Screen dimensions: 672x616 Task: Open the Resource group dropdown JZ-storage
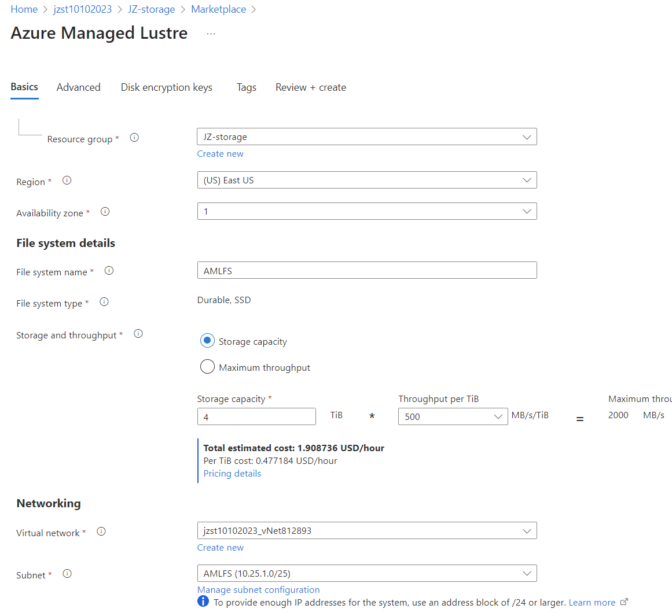click(x=367, y=137)
